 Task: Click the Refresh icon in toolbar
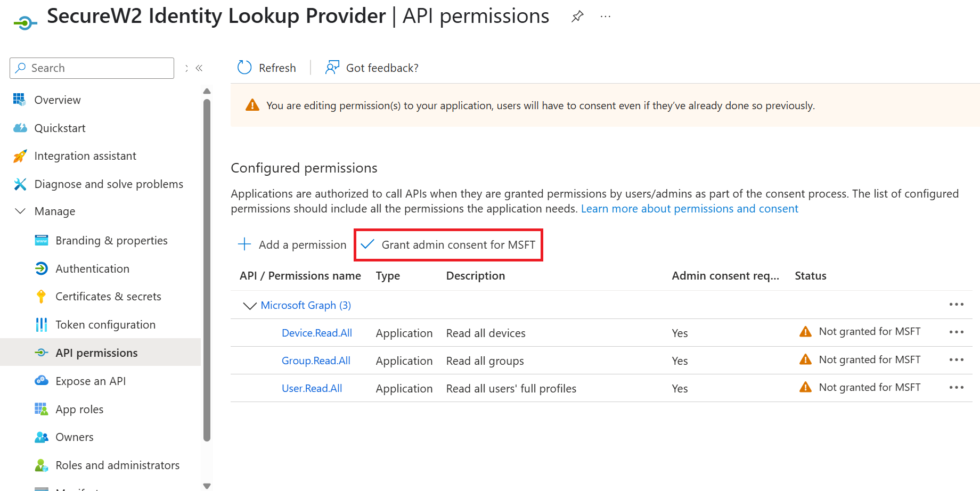pos(244,68)
